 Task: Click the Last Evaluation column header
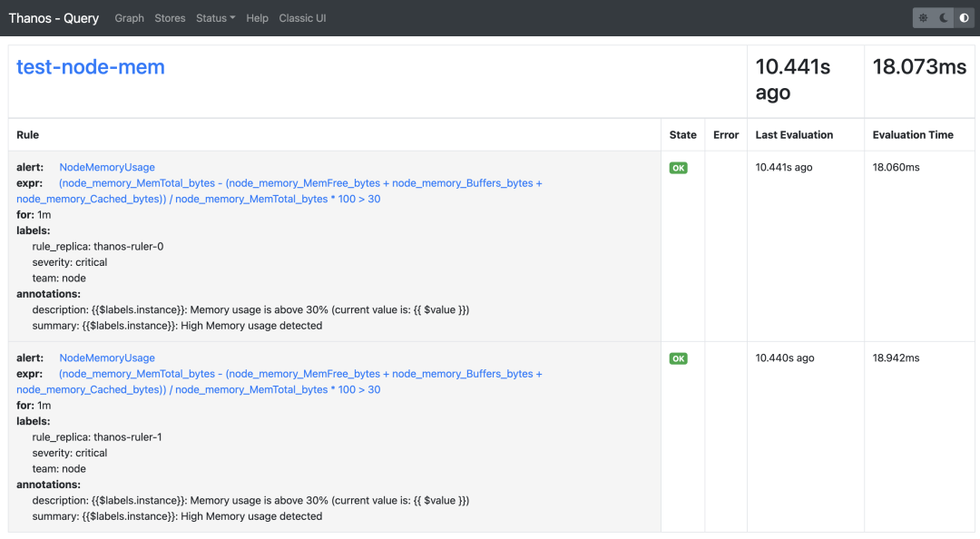tap(794, 135)
